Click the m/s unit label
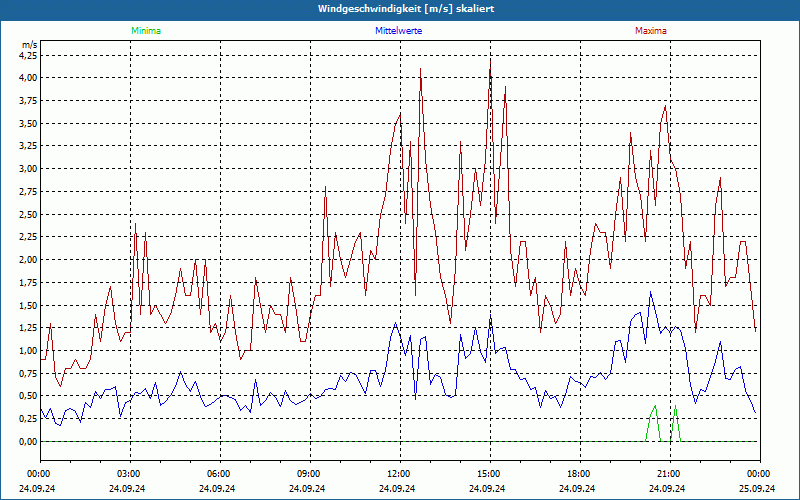Image resolution: width=800 pixels, height=500 pixels. point(28,46)
